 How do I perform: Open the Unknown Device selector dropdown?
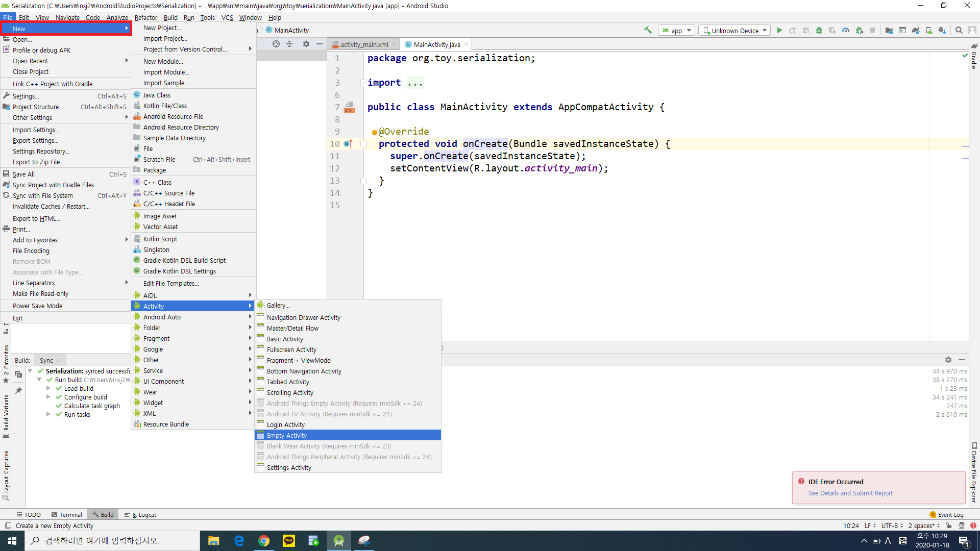(735, 31)
